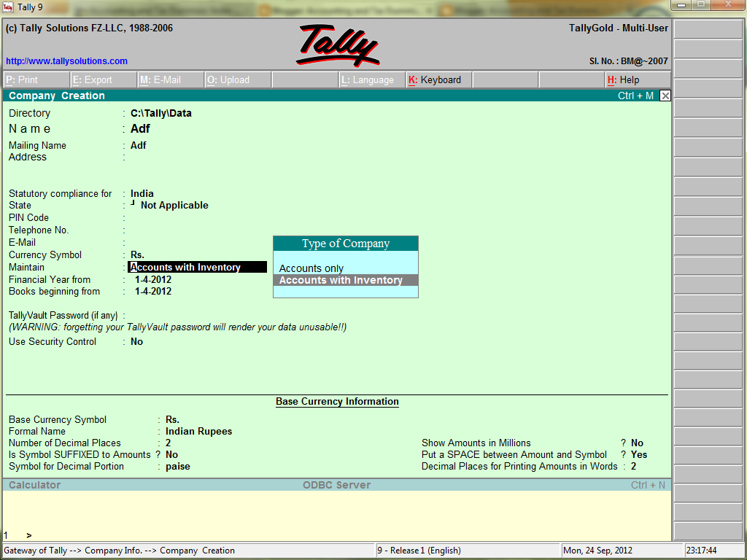This screenshot has height=560, width=747.
Task: Click the ODBC Server label
Action: tap(337, 485)
